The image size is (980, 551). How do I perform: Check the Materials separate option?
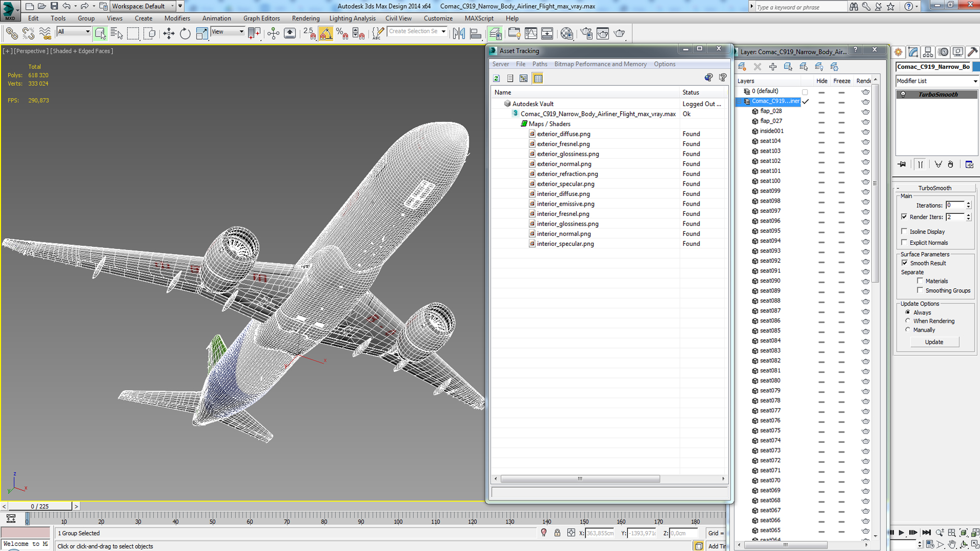(920, 281)
